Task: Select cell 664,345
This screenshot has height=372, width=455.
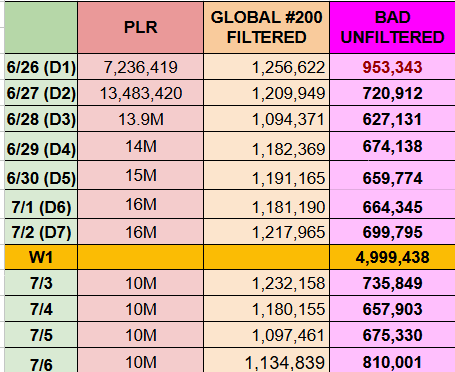Action: (392, 204)
